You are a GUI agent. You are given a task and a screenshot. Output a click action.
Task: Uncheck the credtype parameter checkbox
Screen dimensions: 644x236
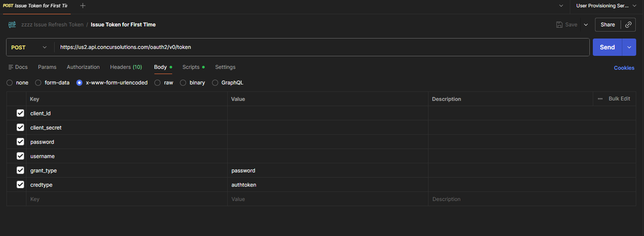pyautogui.click(x=20, y=185)
